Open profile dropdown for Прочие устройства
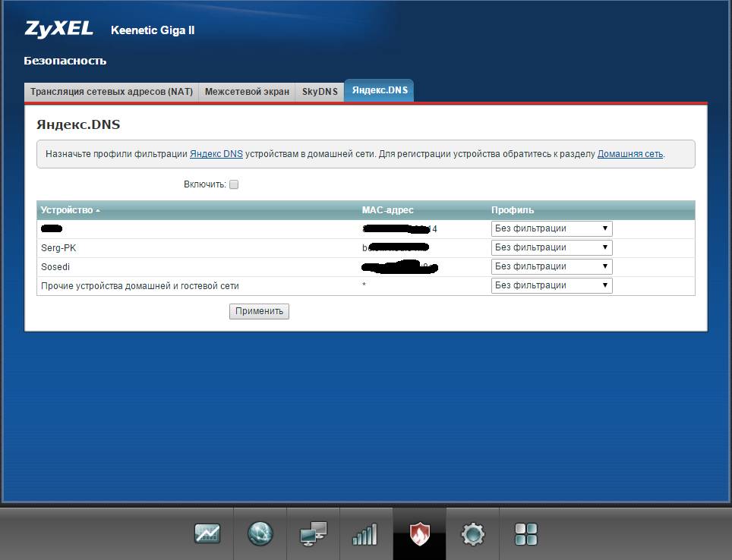The height and width of the screenshot is (560, 732). (551, 285)
